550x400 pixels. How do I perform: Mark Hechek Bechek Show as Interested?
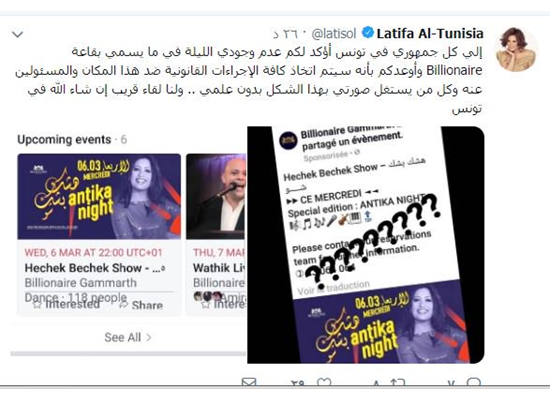pyautogui.click(x=66, y=304)
